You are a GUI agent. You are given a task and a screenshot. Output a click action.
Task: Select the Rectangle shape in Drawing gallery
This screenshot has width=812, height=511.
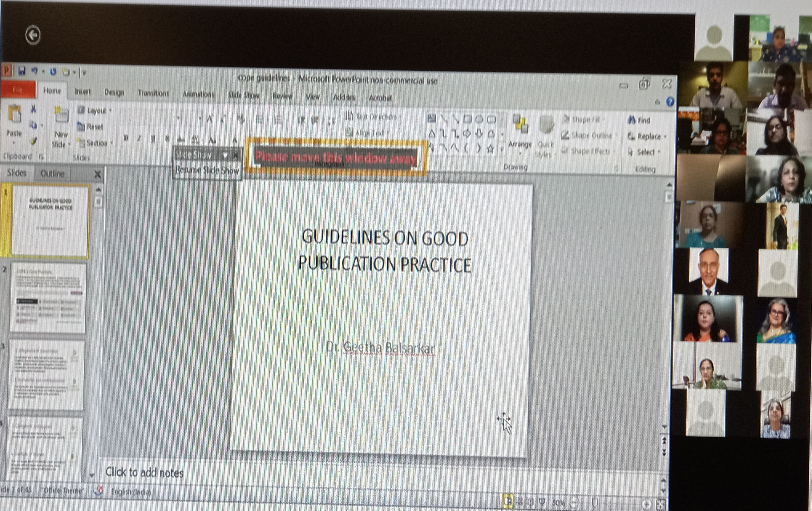coord(467,119)
